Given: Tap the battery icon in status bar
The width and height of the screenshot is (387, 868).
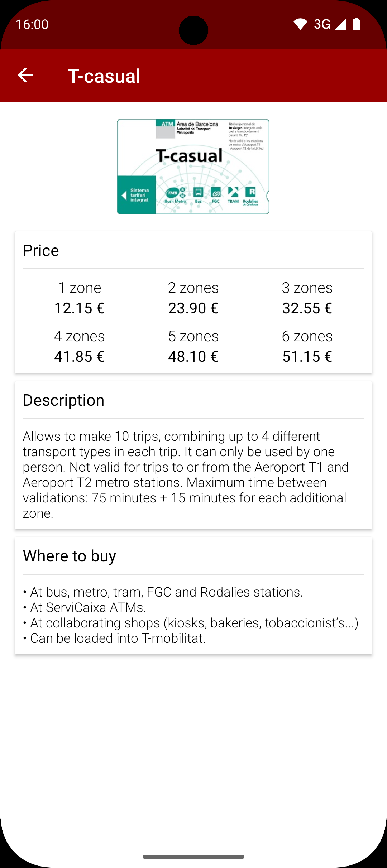Looking at the screenshot, I should [x=356, y=24].
